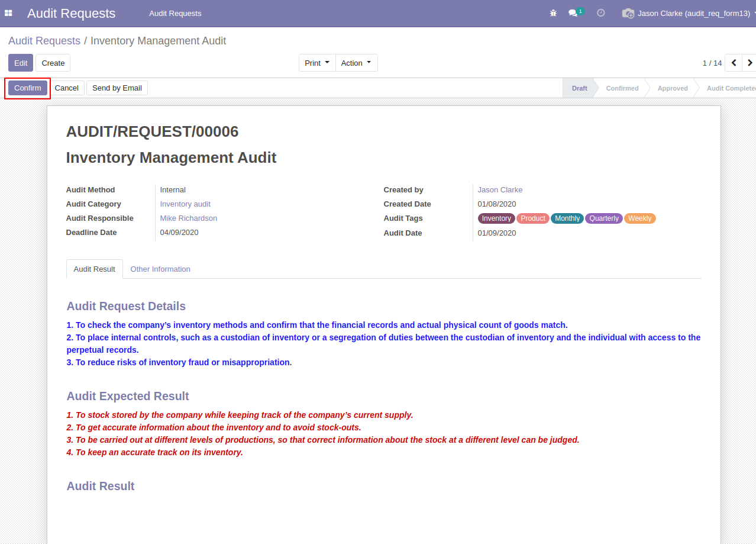Click the Audit Method value Internal
The width and height of the screenshot is (756, 544).
point(173,189)
